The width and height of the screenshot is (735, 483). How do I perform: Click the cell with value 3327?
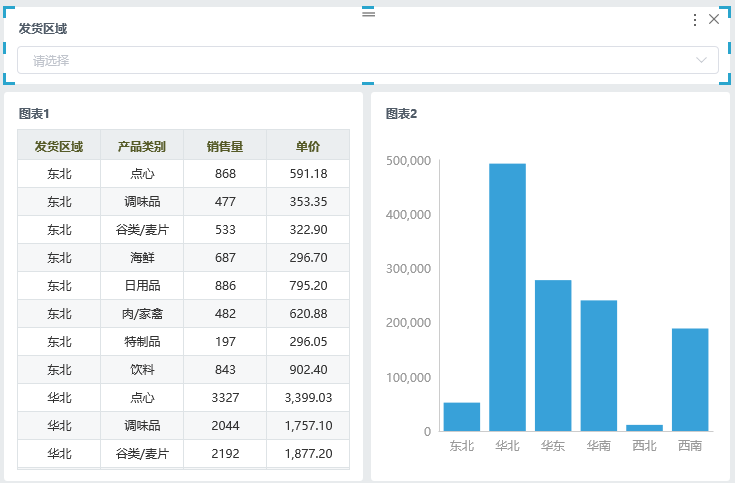tap(225, 398)
